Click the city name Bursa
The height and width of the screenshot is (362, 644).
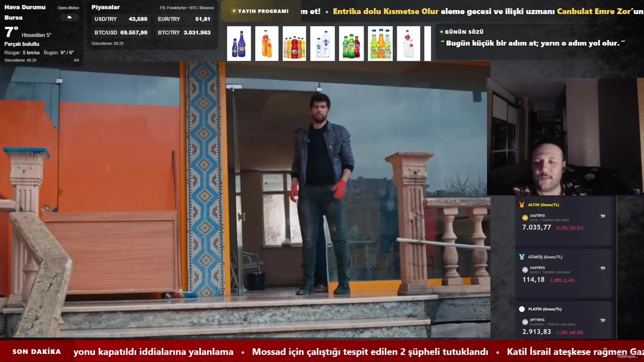[13, 18]
